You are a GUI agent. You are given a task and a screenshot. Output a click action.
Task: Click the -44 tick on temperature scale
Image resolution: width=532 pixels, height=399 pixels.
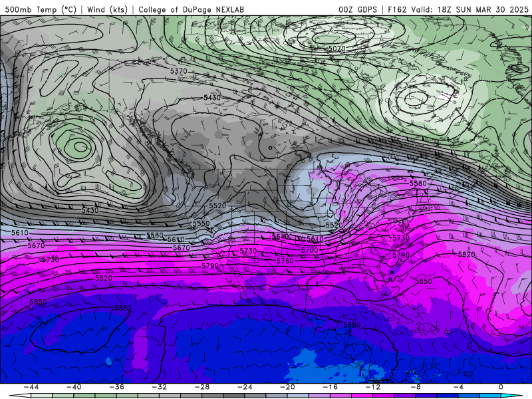(31, 387)
